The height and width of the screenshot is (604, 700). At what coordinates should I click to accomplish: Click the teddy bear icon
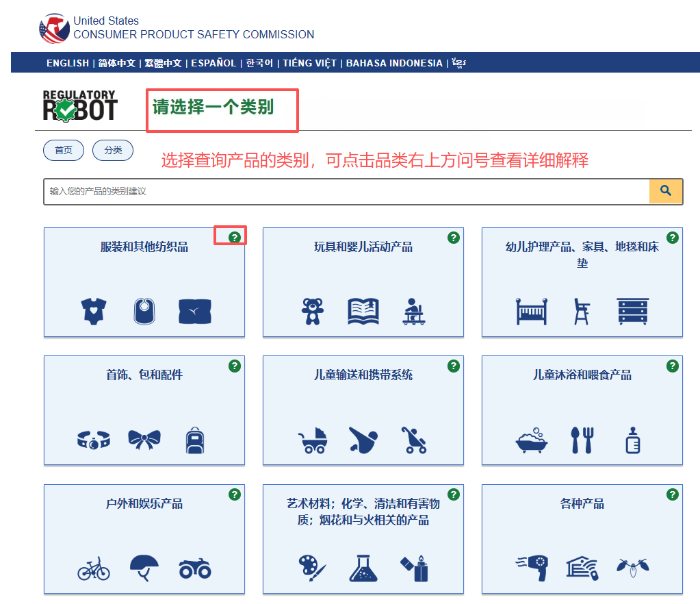click(313, 311)
